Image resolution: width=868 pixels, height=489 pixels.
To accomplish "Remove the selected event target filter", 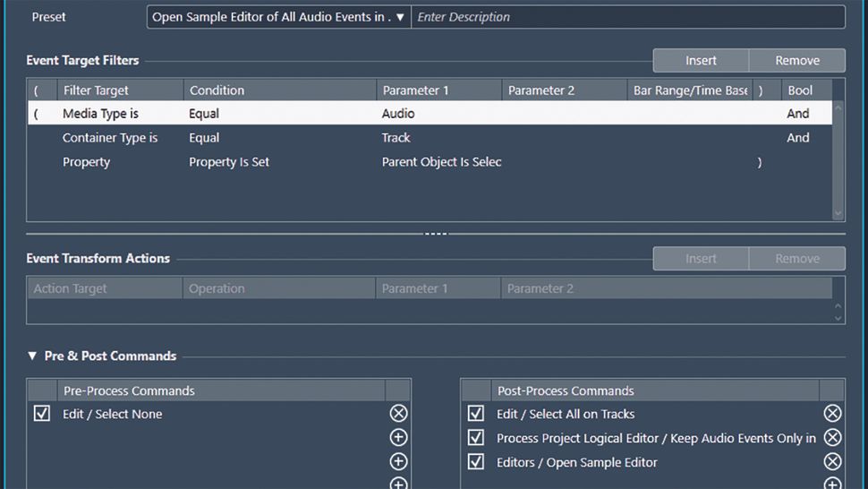I will [x=797, y=60].
